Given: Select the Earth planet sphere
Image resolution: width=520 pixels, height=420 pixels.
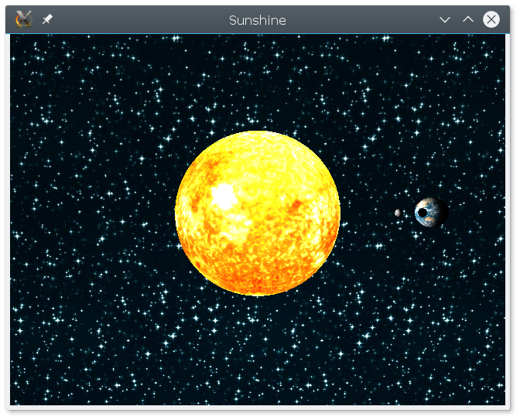Looking at the screenshot, I should click(431, 212).
